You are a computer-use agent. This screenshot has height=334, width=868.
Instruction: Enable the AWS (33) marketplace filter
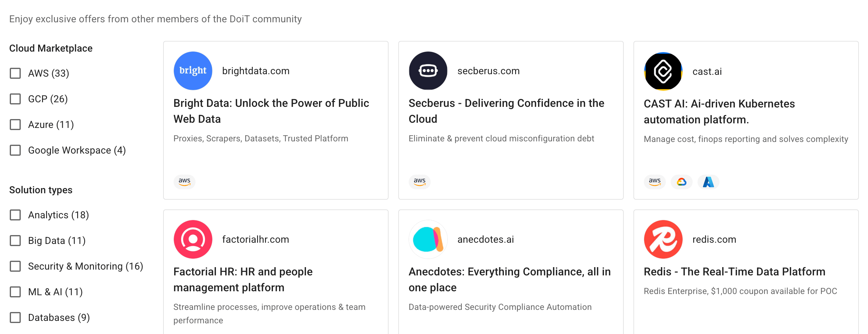coord(15,73)
